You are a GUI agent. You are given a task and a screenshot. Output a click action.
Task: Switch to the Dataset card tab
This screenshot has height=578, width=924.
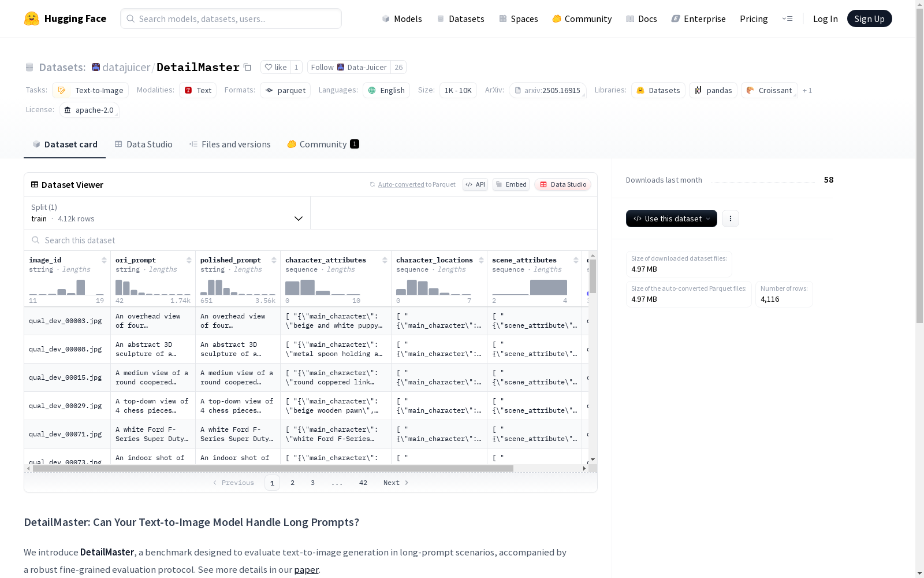click(65, 144)
